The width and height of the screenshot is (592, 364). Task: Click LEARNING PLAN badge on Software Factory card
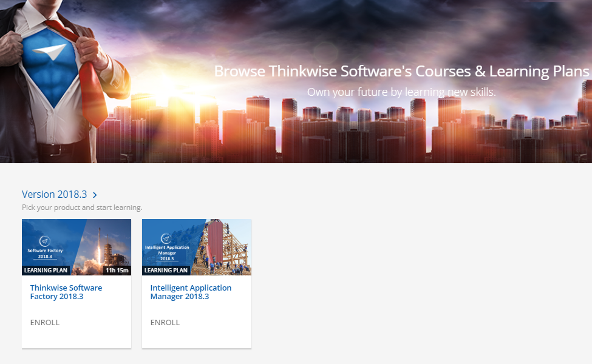46,271
